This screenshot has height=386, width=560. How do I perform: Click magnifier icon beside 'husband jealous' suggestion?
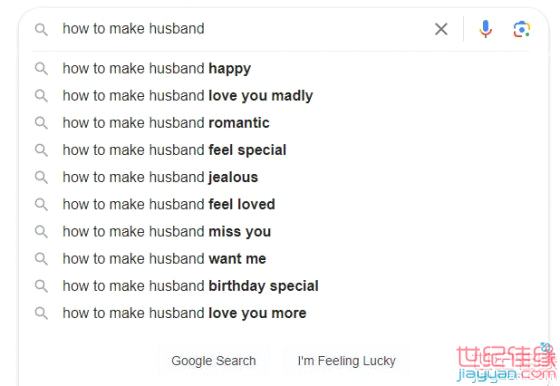41,177
